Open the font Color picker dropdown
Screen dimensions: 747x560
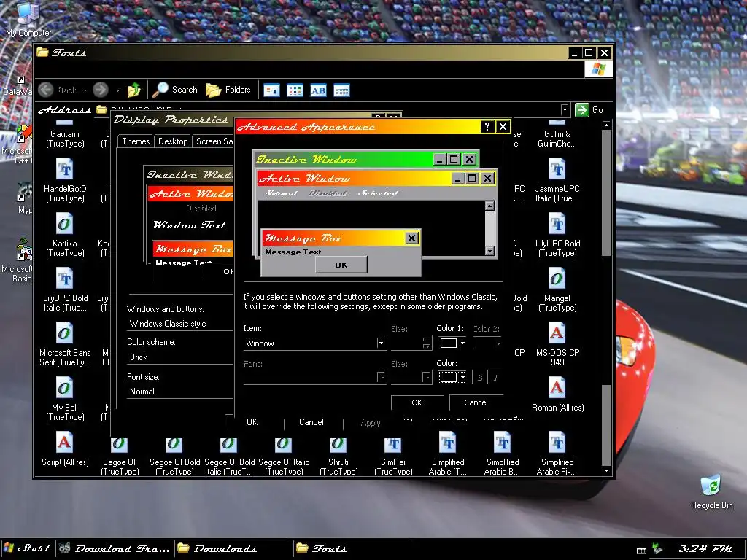(451, 377)
